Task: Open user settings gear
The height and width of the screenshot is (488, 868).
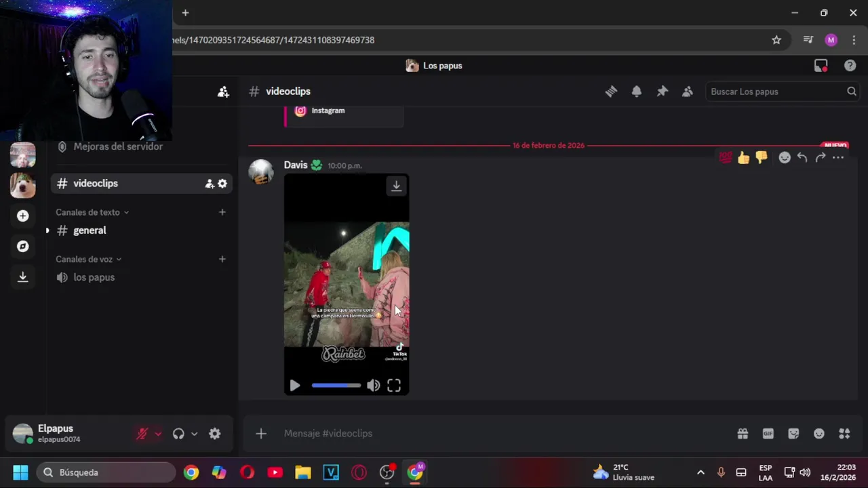Action: click(215, 434)
